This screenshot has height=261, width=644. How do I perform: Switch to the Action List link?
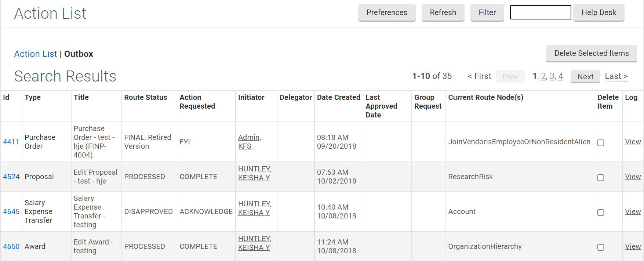(36, 54)
